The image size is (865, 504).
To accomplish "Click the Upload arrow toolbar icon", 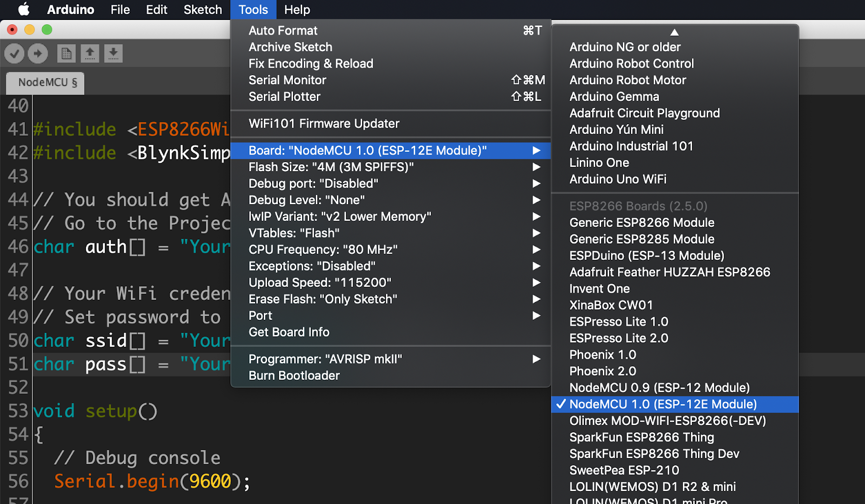I will pos(38,53).
